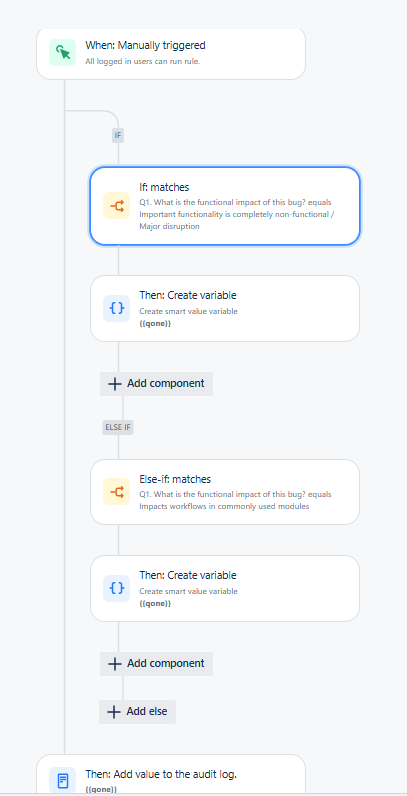The width and height of the screenshot is (407, 796).
Task: Click the 'Major disruption' condition description text
Action: point(169,226)
